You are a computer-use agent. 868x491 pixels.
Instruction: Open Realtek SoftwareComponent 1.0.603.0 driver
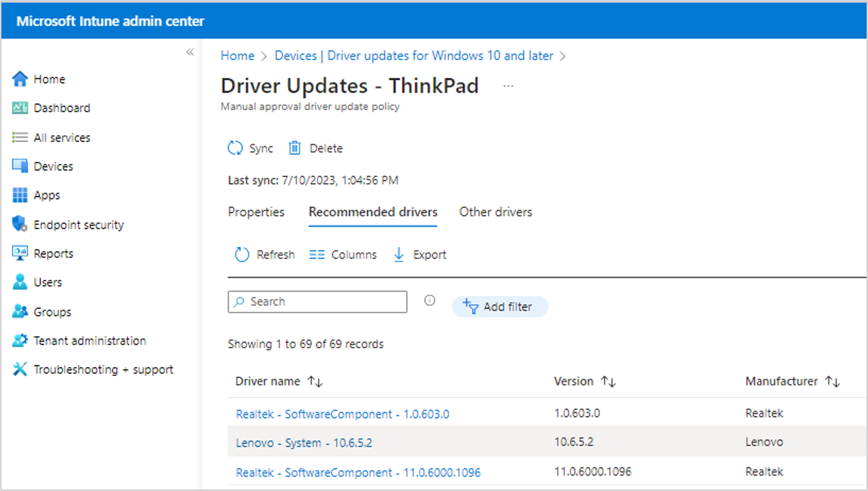point(343,414)
